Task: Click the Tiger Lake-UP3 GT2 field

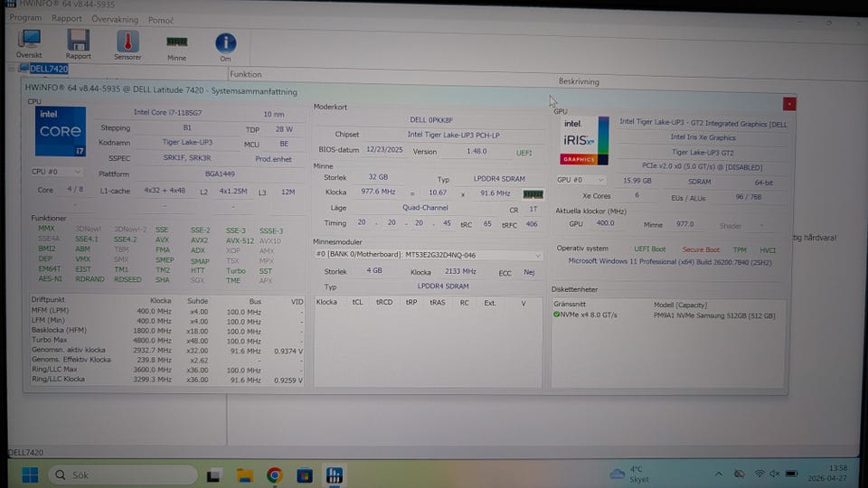Action: click(703, 152)
